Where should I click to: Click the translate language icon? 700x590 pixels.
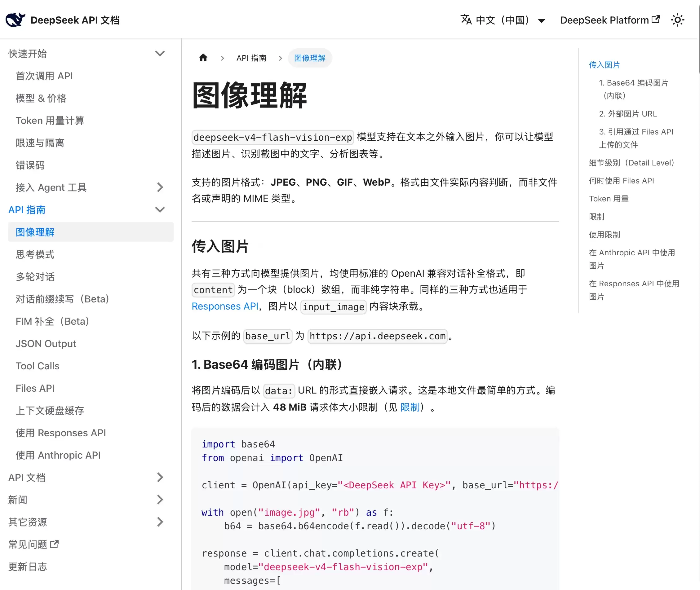click(466, 20)
